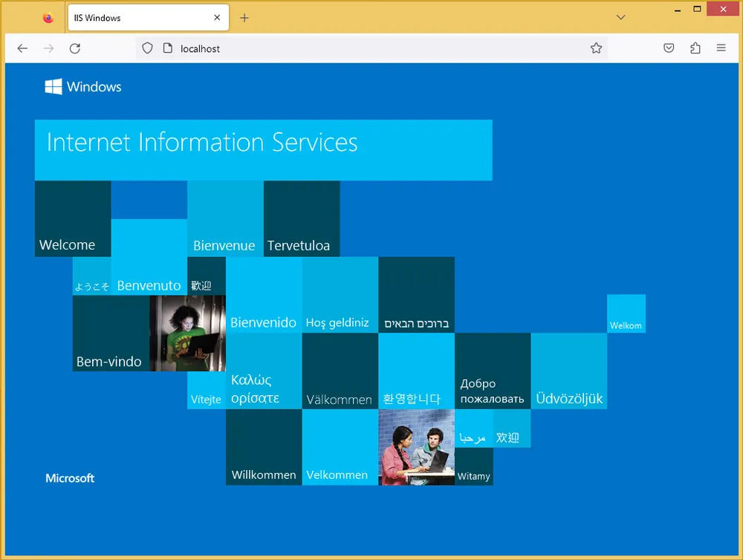743x560 pixels.
Task: Click the Arabic مرحبا tile
Action: (x=474, y=429)
